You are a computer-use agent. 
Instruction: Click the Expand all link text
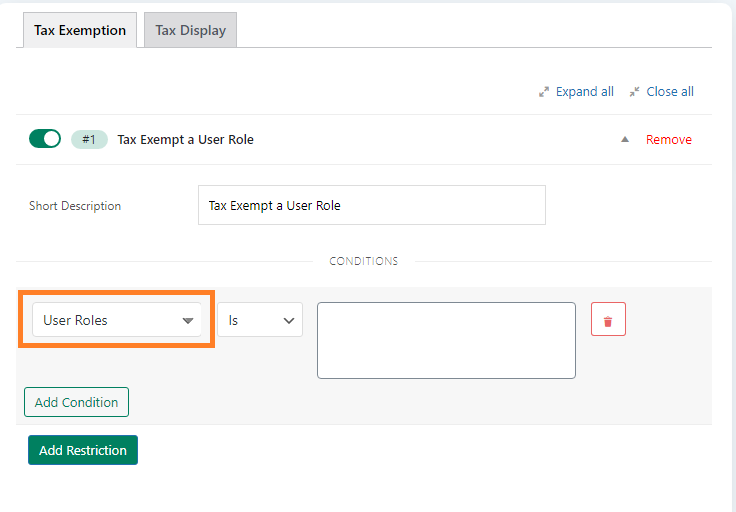584,92
